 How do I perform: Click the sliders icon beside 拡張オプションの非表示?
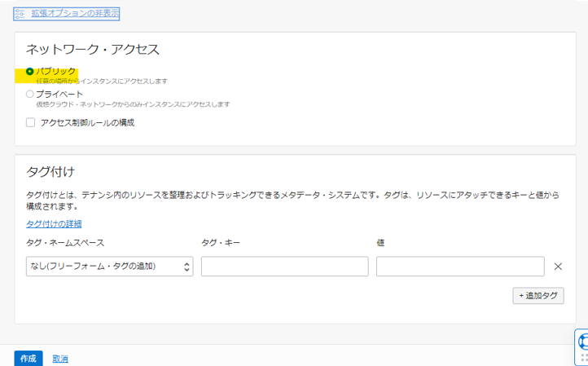coord(20,14)
